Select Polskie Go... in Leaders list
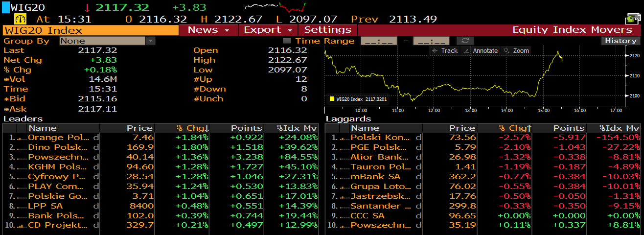The width and height of the screenshot is (644, 235). coord(58,196)
